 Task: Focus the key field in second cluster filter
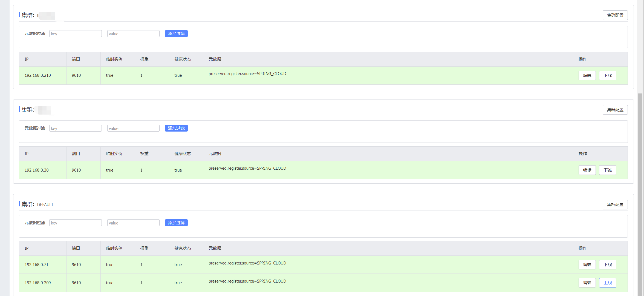coord(75,128)
